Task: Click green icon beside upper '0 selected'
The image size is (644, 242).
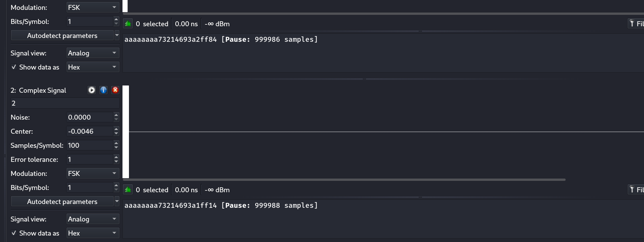Action: click(128, 24)
